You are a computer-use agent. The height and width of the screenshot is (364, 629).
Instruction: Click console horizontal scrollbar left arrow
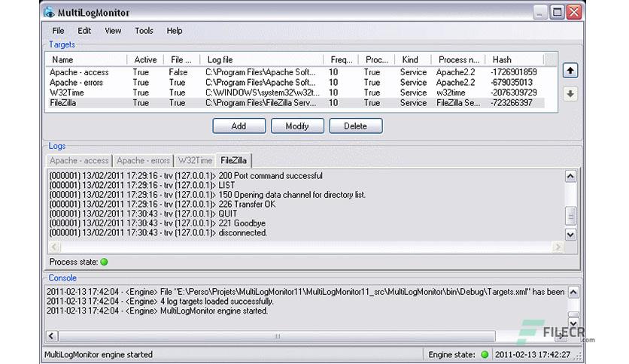tap(51, 336)
